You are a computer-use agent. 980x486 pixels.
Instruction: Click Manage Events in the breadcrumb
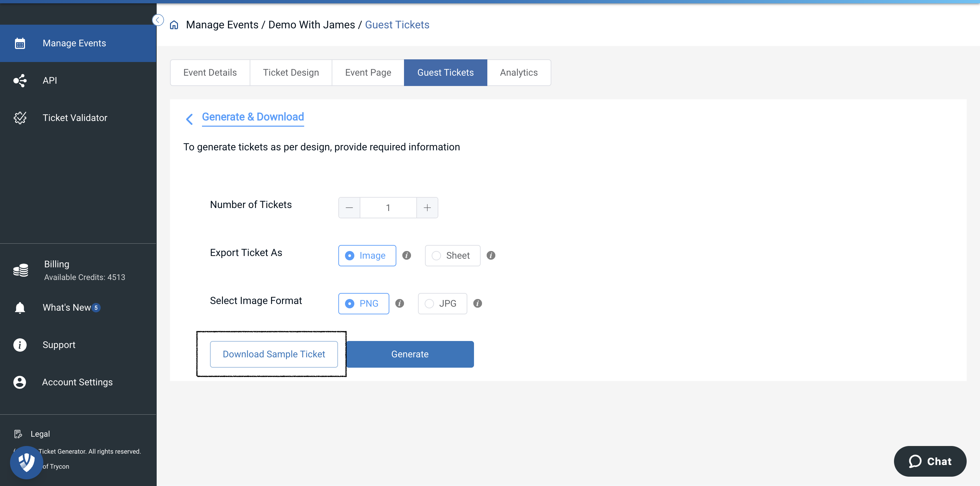tap(222, 25)
